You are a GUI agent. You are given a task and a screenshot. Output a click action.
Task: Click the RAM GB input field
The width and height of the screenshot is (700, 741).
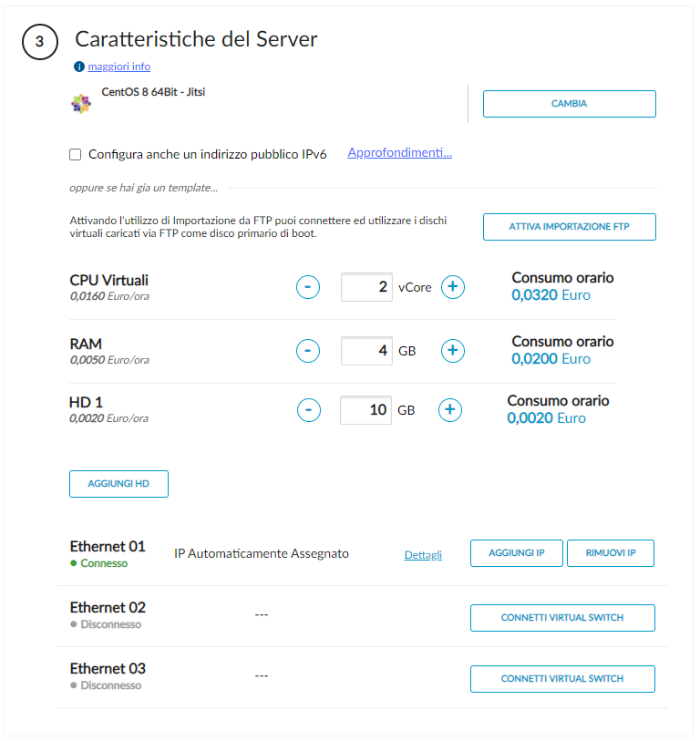tap(366, 351)
